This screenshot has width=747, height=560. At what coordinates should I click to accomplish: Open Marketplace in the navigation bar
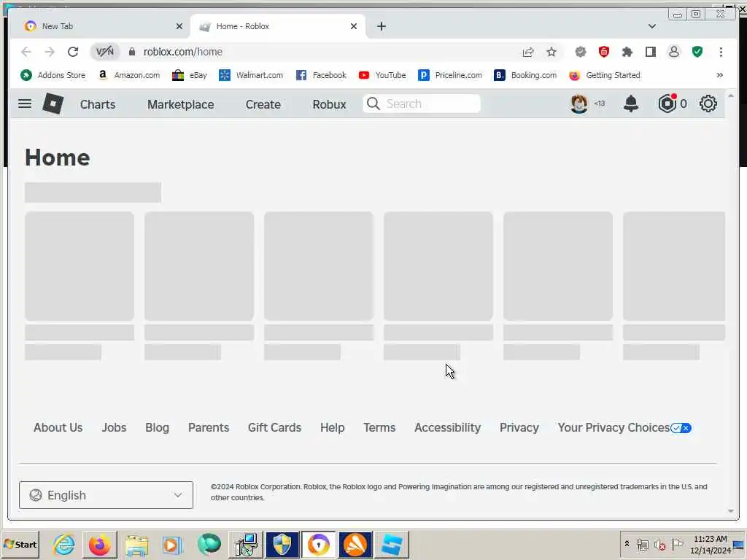(181, 104)
